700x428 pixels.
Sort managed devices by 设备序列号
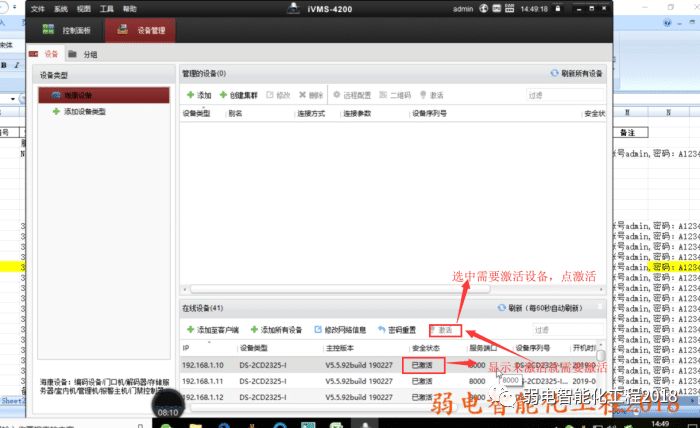pos(429,113)
